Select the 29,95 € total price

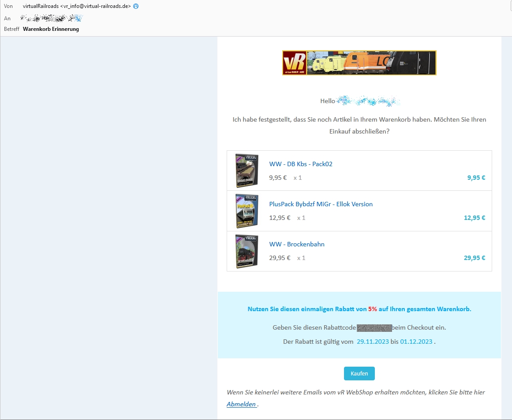tap(475, 258)
